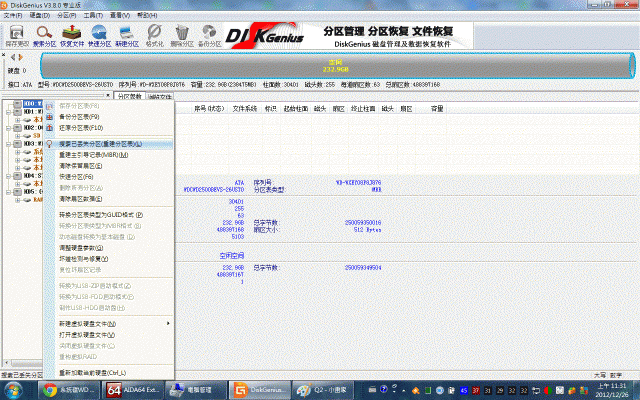Open the 帮助(H) menu
640x400 pixels.
147,15
